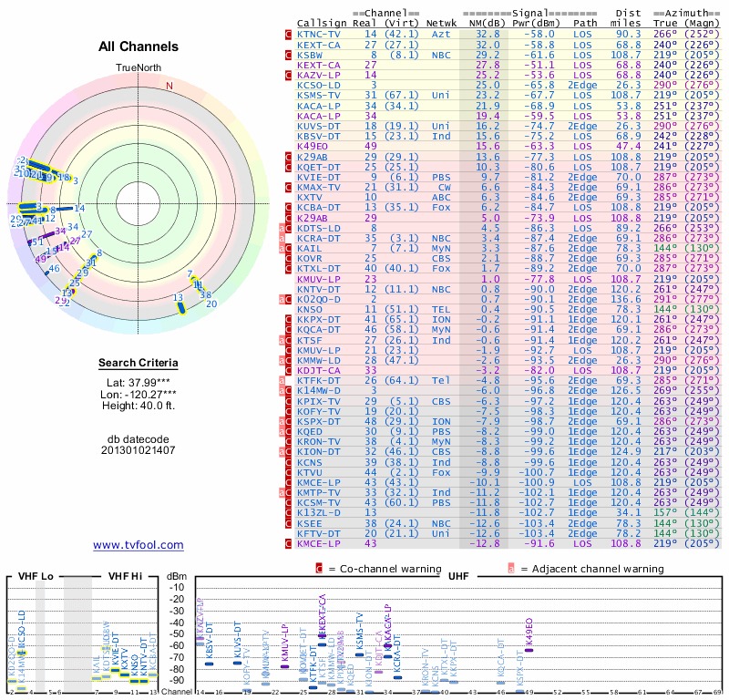
Task: Click the co-channel warning icon next to KSBW
Action: [x=289, y=55]
